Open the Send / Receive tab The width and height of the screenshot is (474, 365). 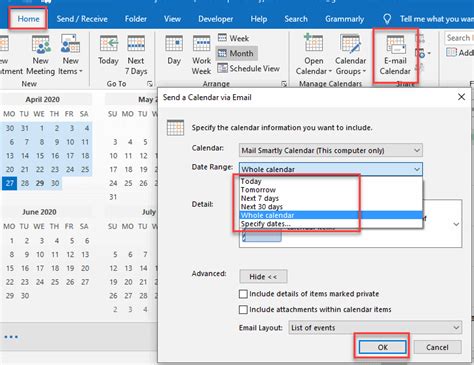(x=82, y=19)
